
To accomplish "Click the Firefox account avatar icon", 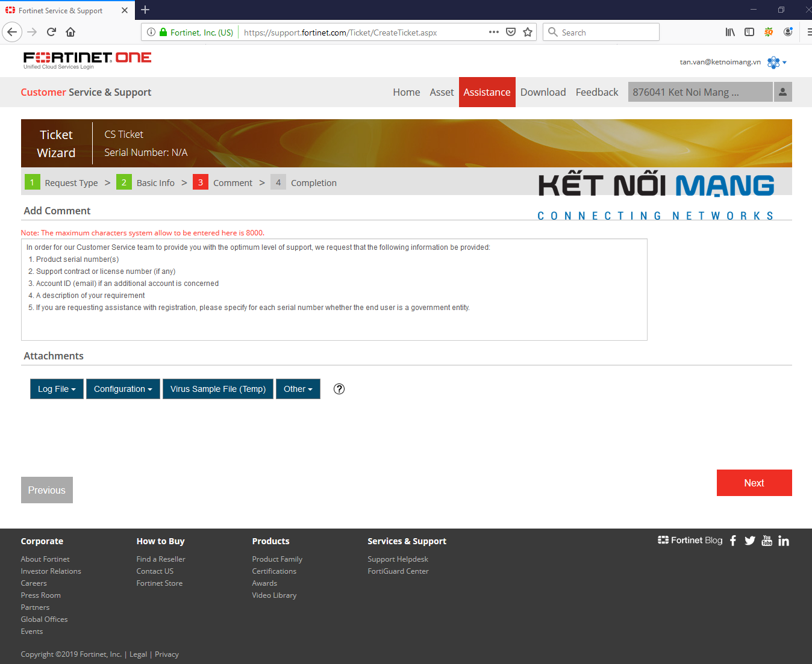I will coord(788,32).
